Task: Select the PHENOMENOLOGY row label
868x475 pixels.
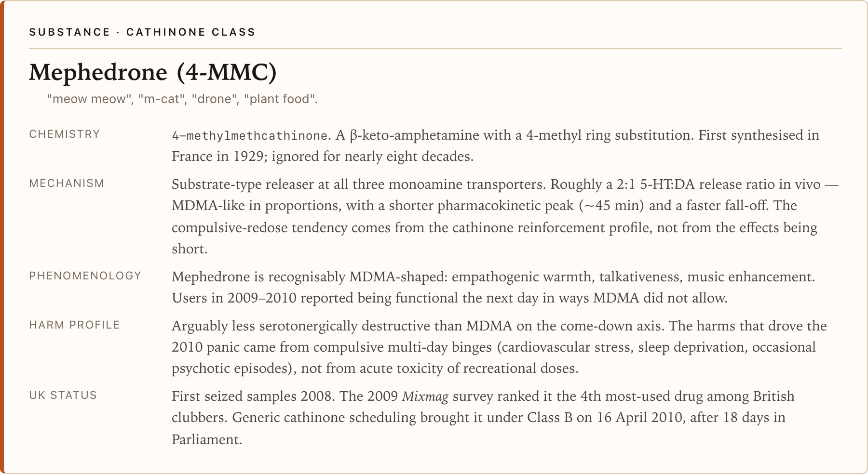Action: click(x=85, y=276)
